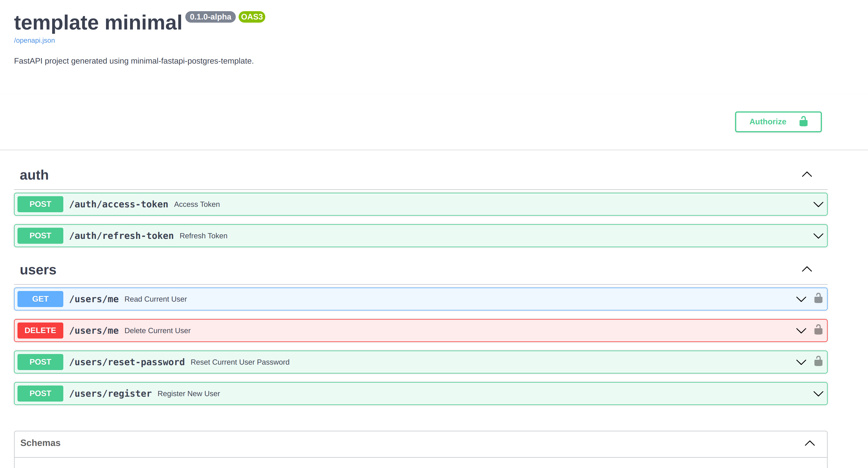Click the DELETE badge on /users/me
This screenshot has height=468, width=868.
[x=40, y=331]
